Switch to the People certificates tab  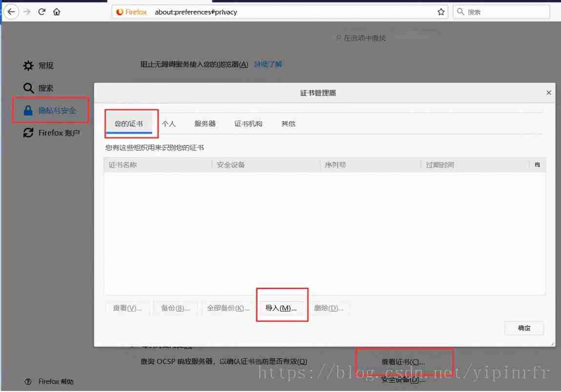click(168, 124)
